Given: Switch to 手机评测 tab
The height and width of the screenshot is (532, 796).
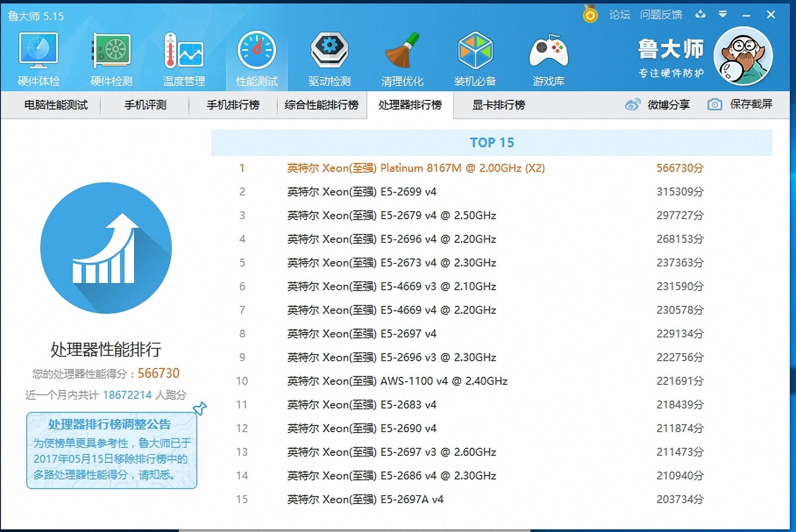Looking at the screenshot, I should (x=145, y=105).
